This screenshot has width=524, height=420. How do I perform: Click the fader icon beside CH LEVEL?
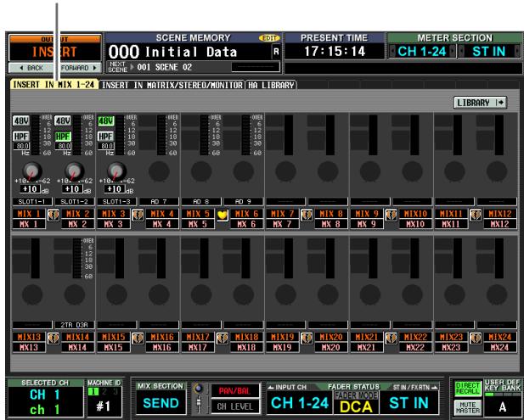pyautogui.click(x=199, y=405)
